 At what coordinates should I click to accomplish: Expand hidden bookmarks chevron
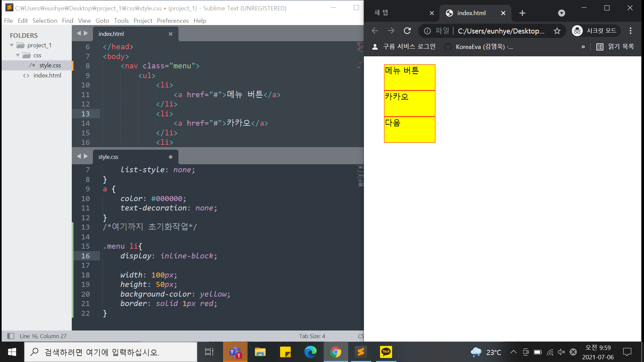[x=583, y=47]
